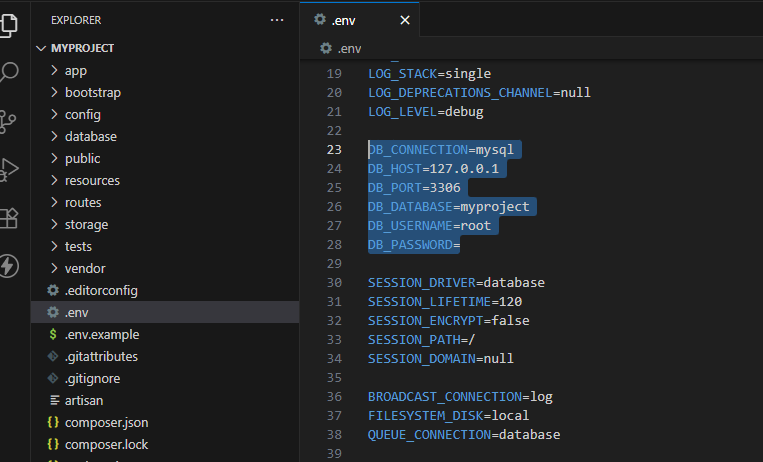763x462 pixels.
Task: Open the Source Control view
Action: tap(9, 120)
